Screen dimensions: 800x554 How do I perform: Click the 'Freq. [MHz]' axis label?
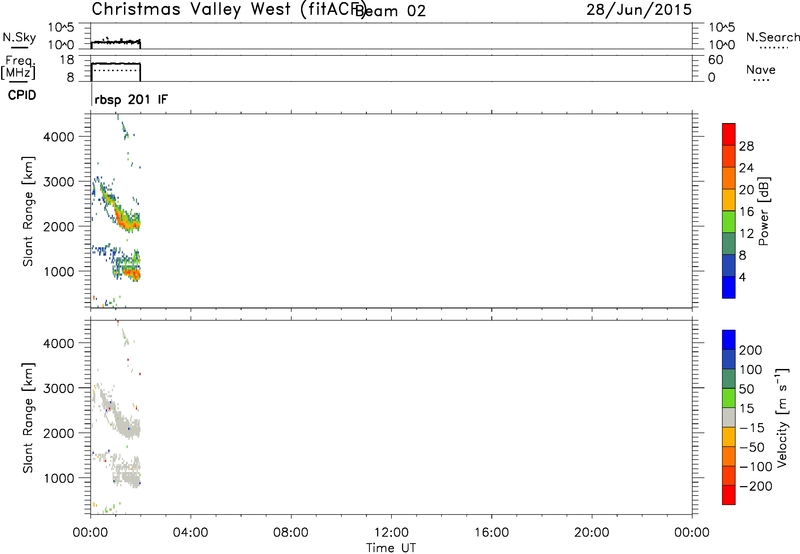click(x=19, y=68)
